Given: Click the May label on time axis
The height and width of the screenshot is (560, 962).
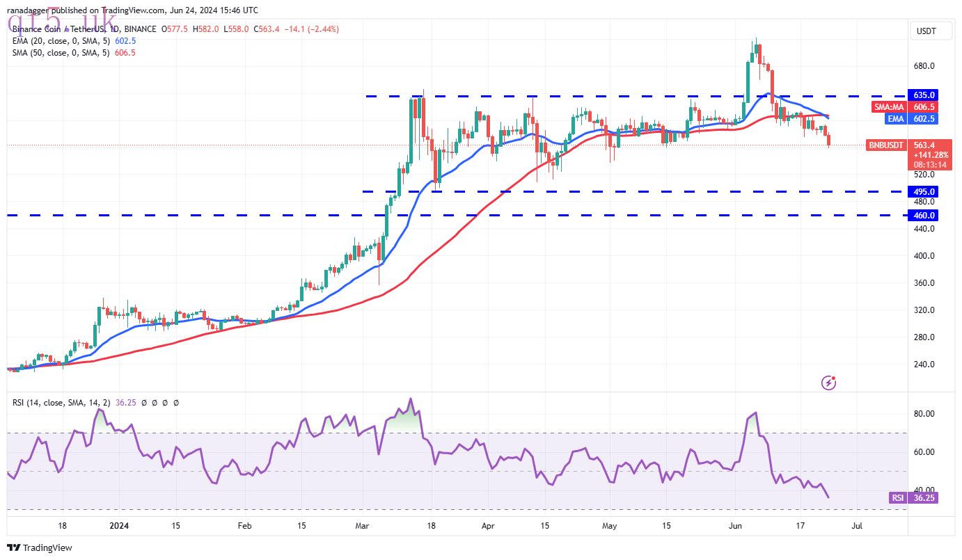Looking at the screenshot, I should tap(610, 527).
